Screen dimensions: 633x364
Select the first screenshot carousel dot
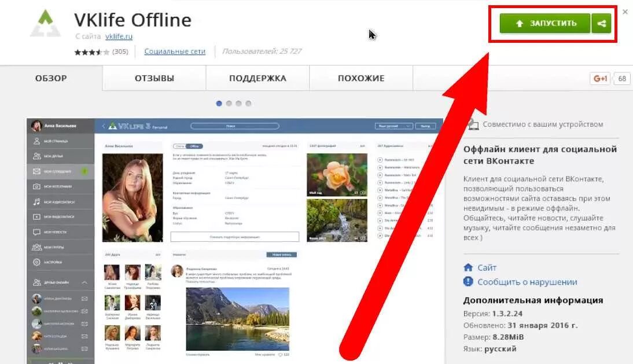[x=219, y=104]
